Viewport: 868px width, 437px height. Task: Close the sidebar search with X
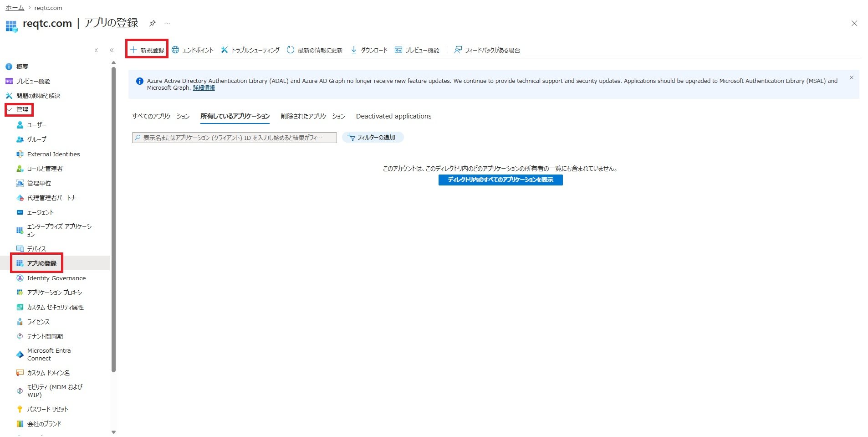pyautogui.click(x=96, y=50)
